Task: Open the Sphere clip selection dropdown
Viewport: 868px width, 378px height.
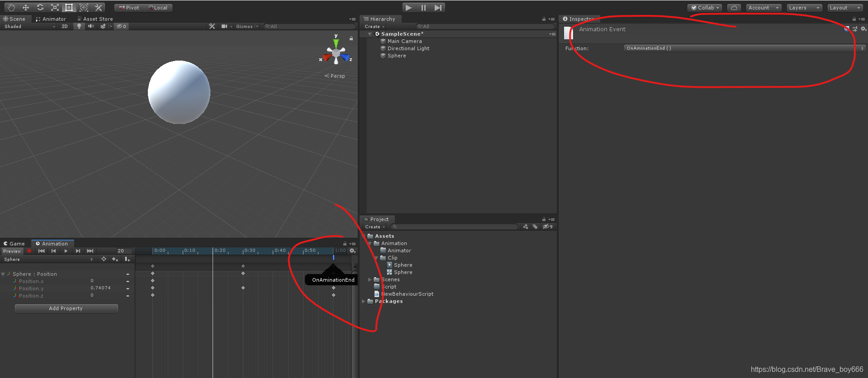Action: coord(48,260)
